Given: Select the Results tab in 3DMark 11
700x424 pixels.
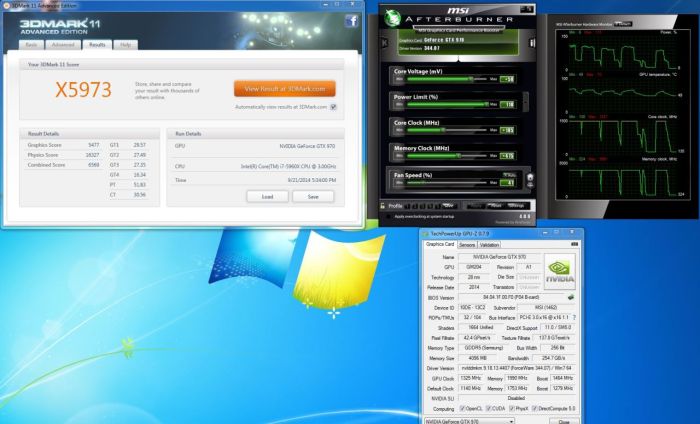Looking at the screenshot, I should pos(97,45).
